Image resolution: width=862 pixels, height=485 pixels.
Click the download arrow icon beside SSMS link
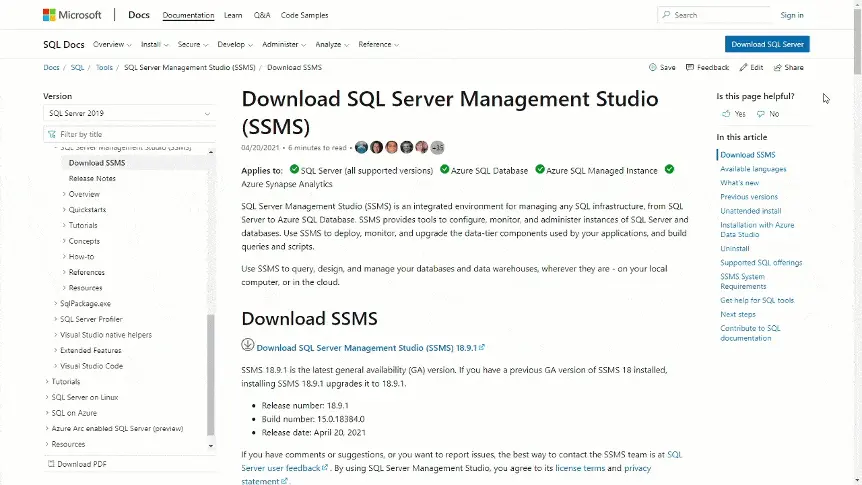(x=248, y=345)
